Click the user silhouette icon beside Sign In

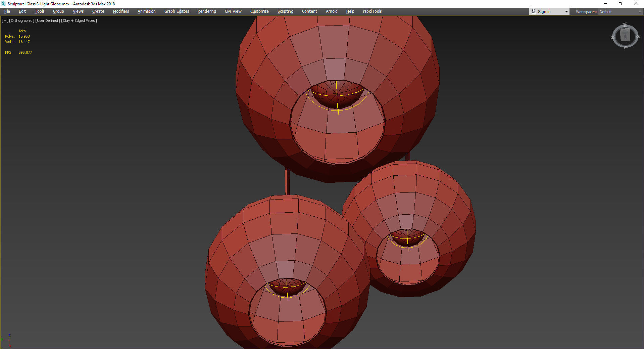tap(534, 12)
